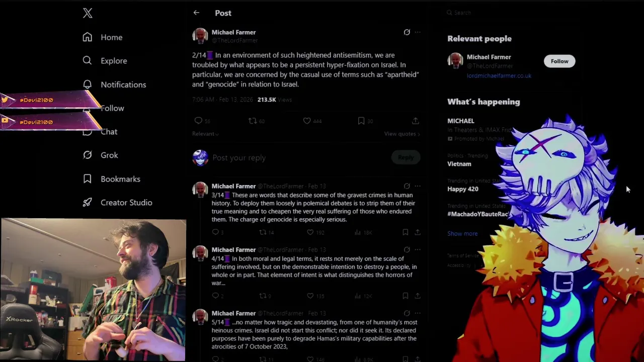Like the 3/14 reply

[x=310, y=232]
